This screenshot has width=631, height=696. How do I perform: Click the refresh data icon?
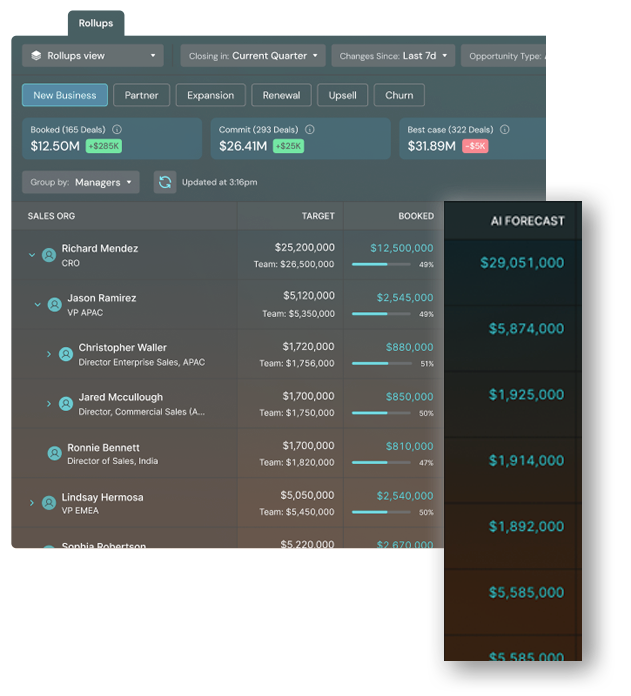(165, 182)
